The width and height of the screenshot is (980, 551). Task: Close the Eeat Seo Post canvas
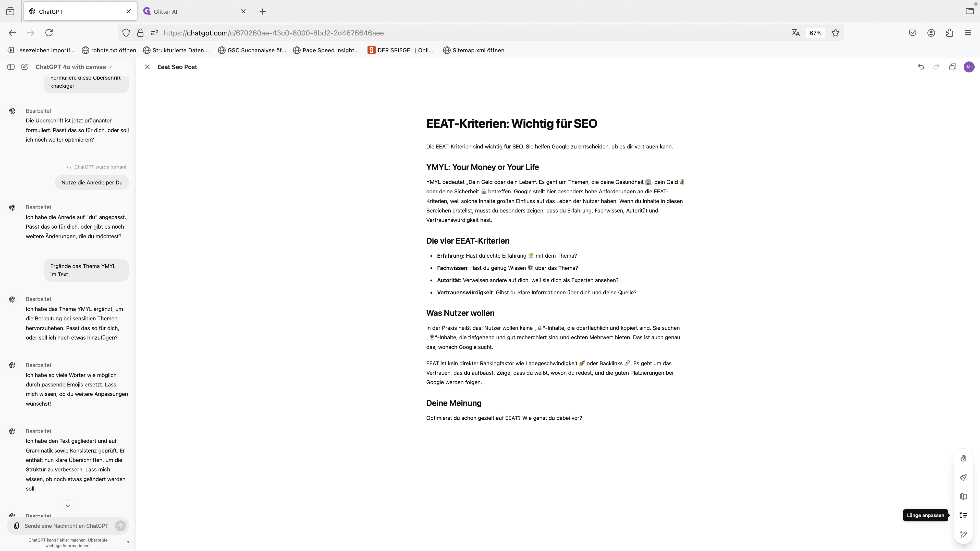pyautogui.click(x=147, y=67)
